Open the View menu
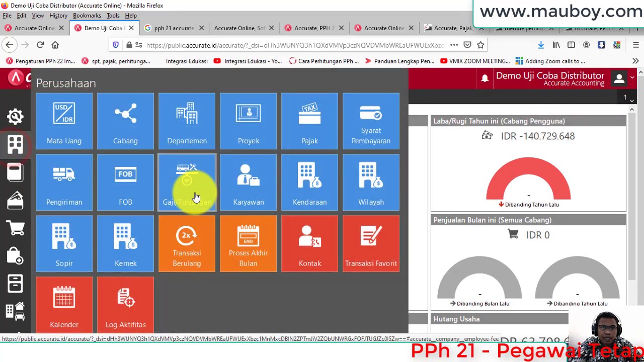 tap(38, 16)
